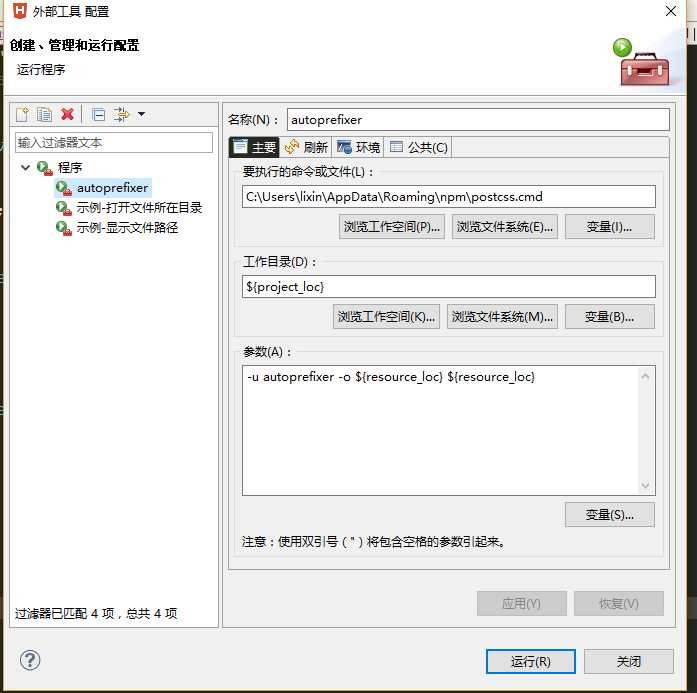Click the filter launch configurations icon
The image size is (697, 693).
coord(121,114)
